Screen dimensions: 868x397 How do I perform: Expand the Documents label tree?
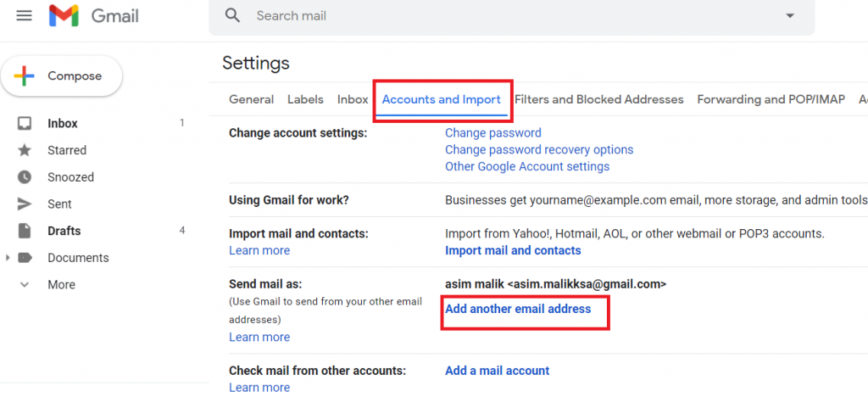(8, 258)
